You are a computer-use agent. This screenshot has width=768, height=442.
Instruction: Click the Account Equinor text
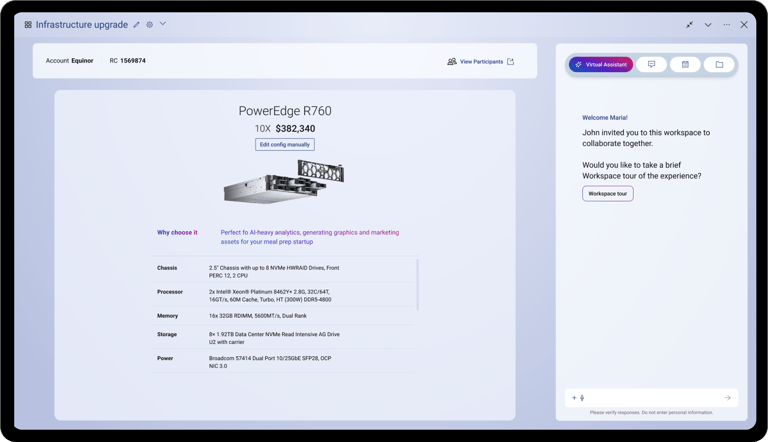(69, 61)
